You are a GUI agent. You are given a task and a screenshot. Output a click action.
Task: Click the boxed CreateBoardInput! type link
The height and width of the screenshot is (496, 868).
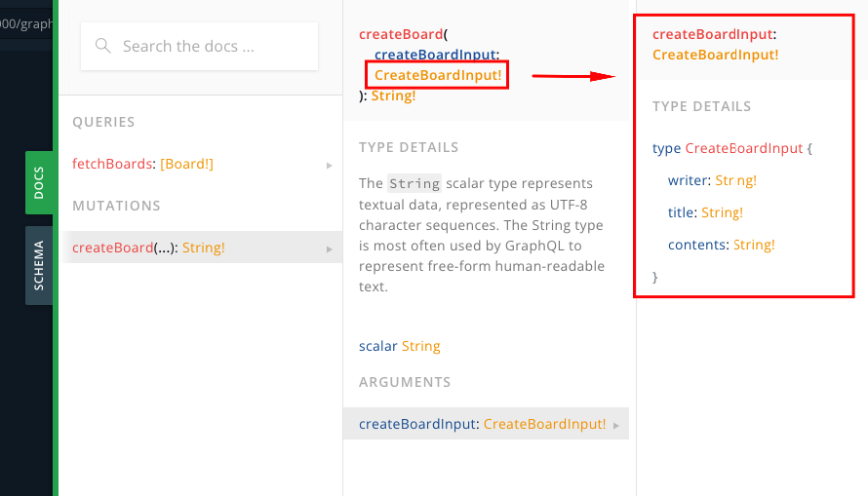coord(437,75)
